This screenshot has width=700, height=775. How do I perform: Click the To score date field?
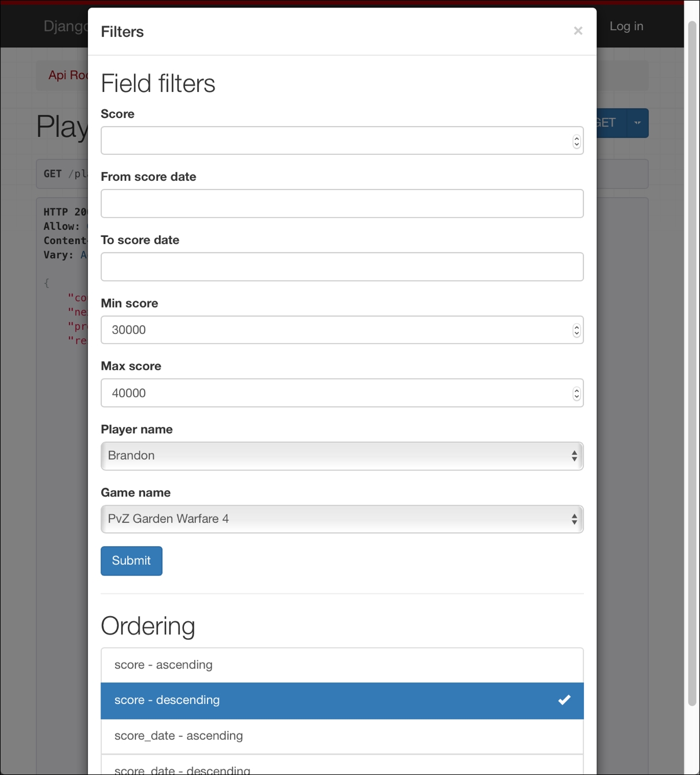342,267
